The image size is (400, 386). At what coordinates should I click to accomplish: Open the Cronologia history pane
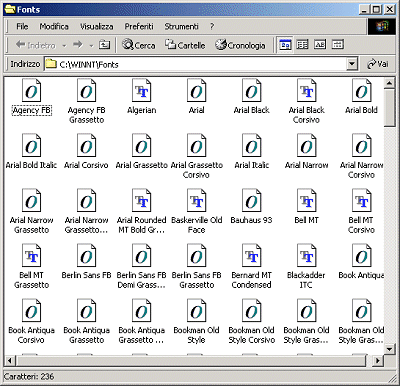[x=240, y=45]
